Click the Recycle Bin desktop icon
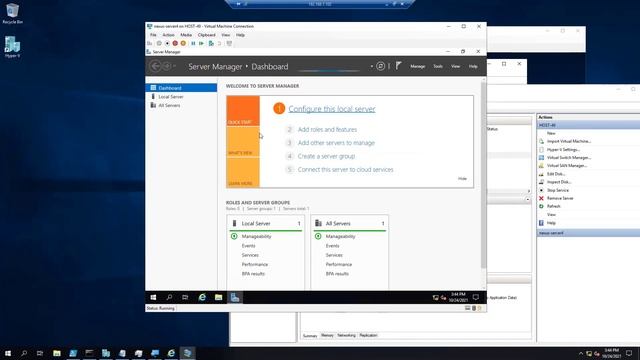This screenshot has height=360, width=640. click(12, 13)
